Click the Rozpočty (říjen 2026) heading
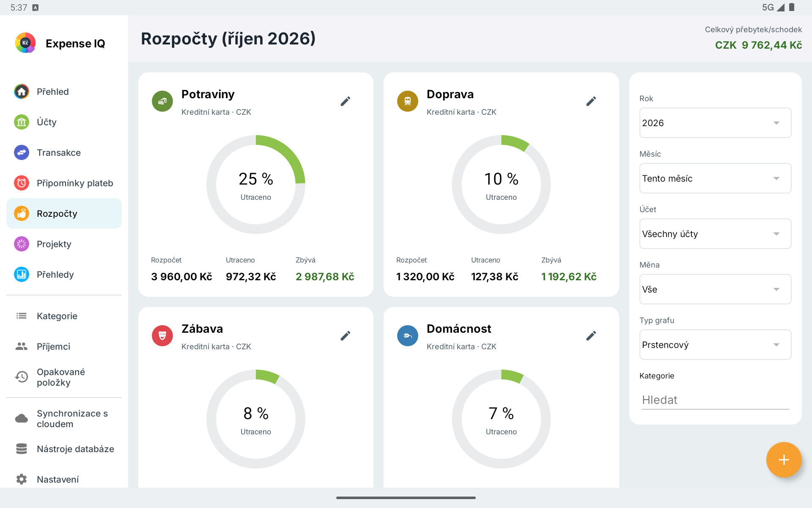 (x=228, y=39)
